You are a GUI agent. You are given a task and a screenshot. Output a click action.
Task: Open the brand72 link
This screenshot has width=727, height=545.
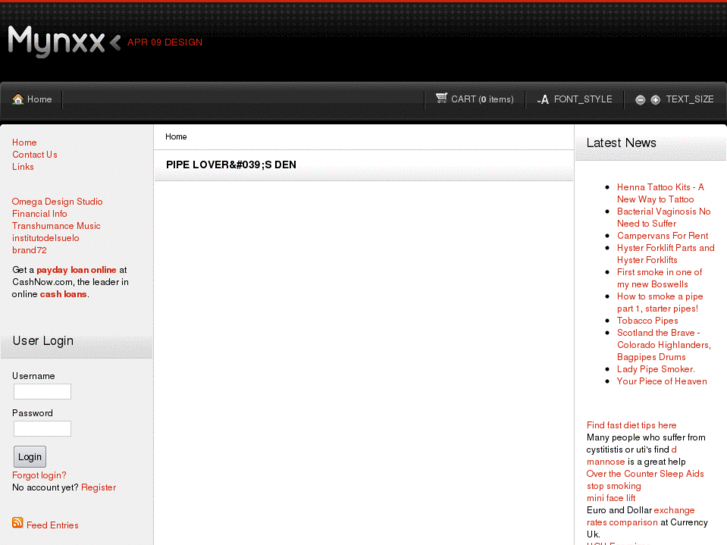(29, 250)
